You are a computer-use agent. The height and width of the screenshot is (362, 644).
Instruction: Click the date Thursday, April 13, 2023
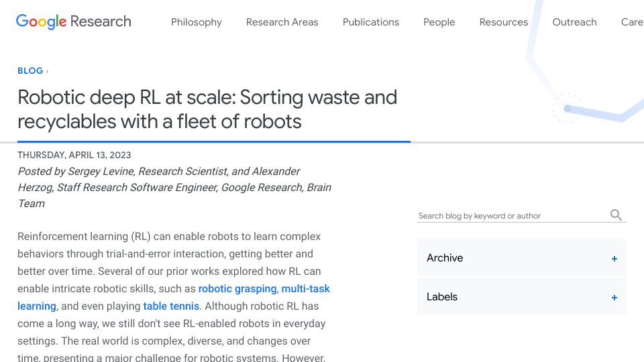74,155
